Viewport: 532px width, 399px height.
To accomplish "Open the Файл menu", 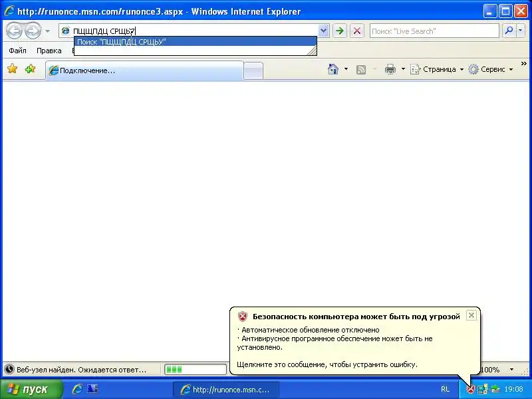I will 17,51.
